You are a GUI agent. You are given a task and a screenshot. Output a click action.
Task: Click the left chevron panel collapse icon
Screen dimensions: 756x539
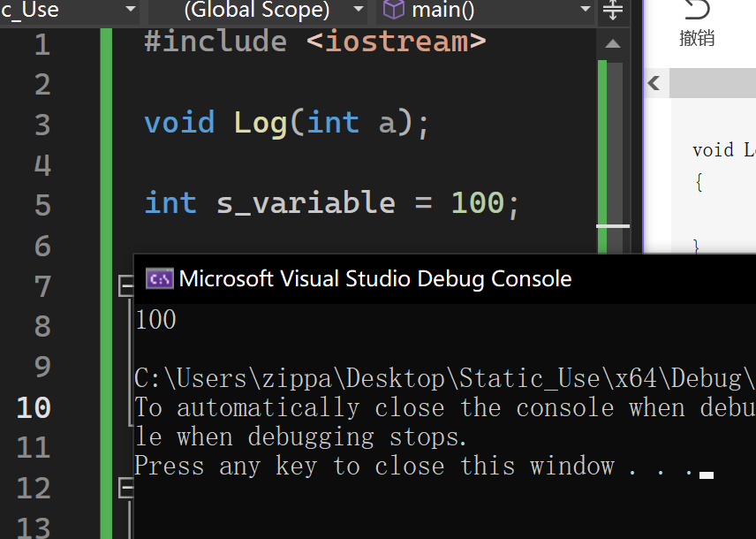tap(654, 83)
